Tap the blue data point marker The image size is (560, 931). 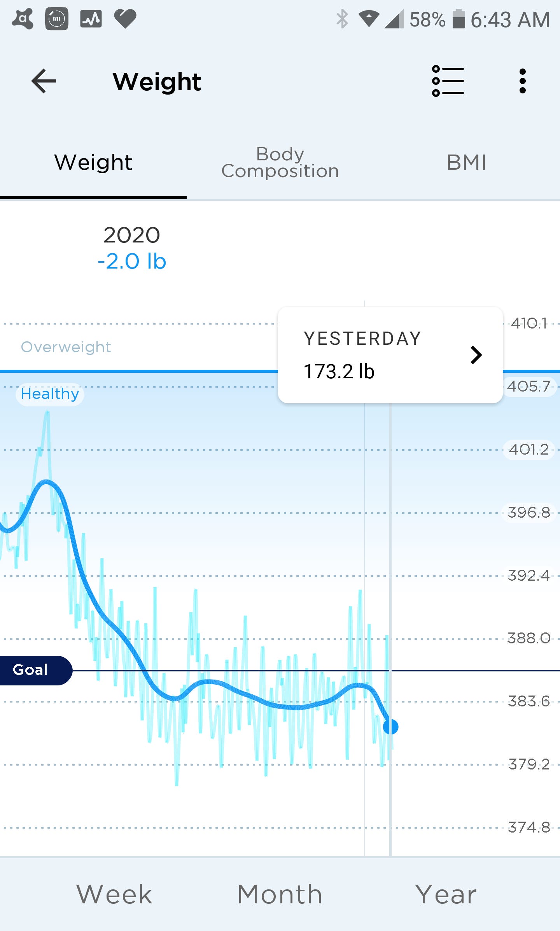(390, 726)
